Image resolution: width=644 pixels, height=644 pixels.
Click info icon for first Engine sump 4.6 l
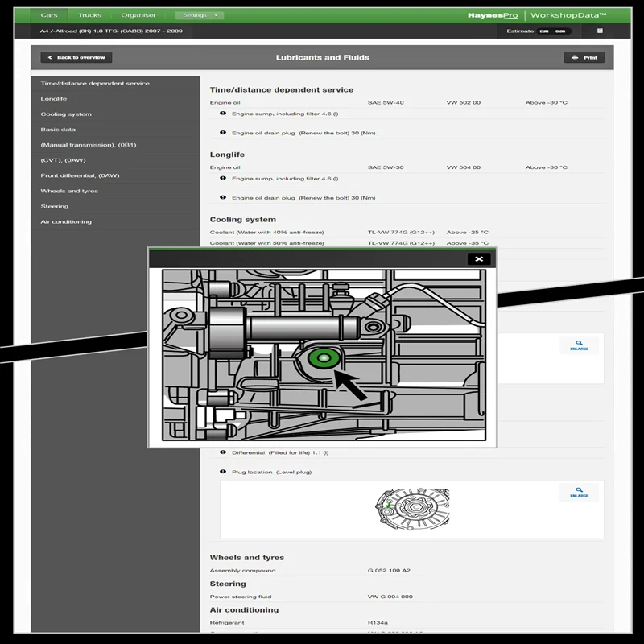point(223,114)
